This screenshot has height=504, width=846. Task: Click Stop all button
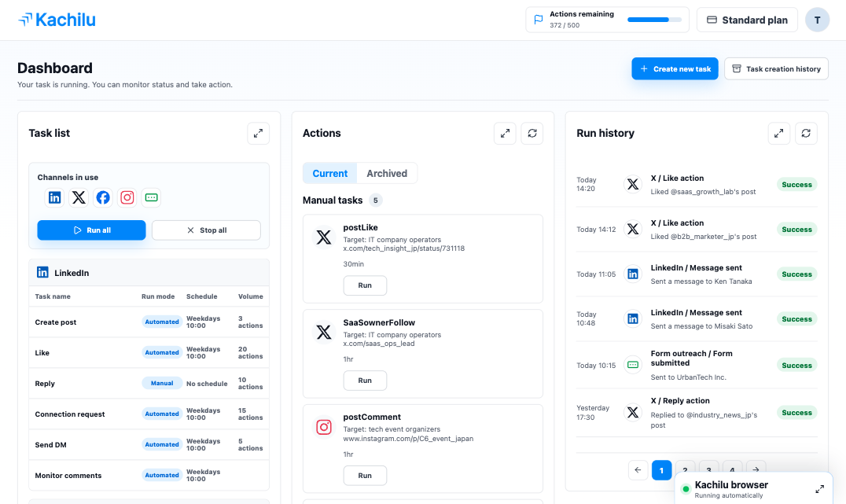[x=206, y=230]
